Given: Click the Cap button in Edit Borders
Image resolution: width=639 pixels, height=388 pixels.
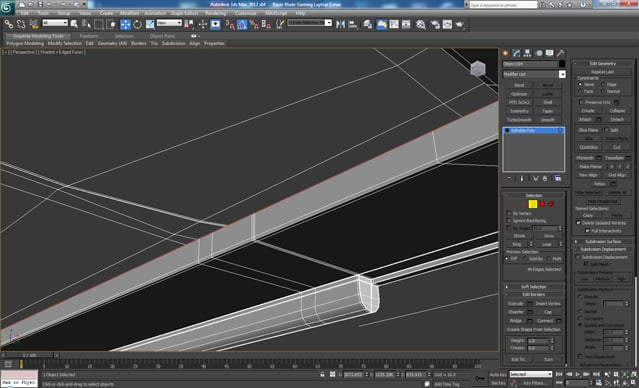Looking at the screenshot, I should tap(548, 312).
